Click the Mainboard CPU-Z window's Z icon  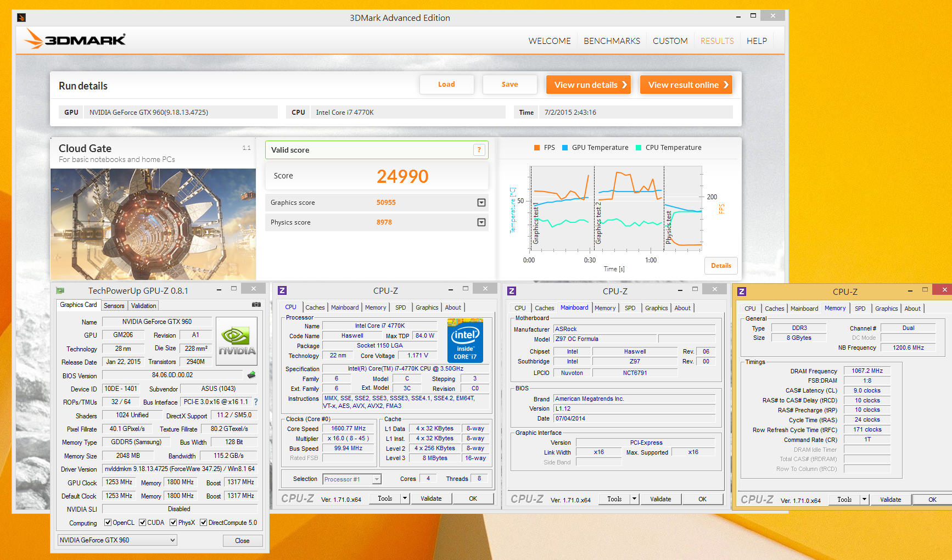(x=512, y=291)
